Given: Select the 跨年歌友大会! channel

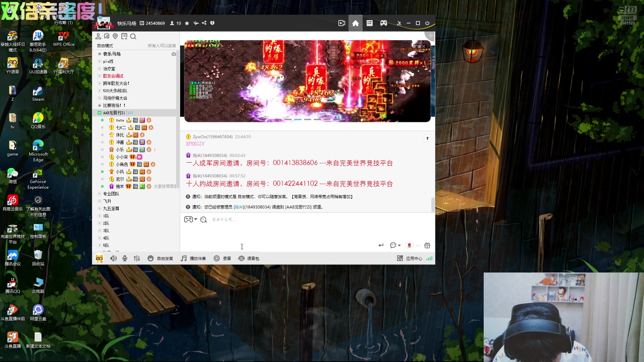Looking at the screenshot, I should pyautogui.click(x=116, y=83).
